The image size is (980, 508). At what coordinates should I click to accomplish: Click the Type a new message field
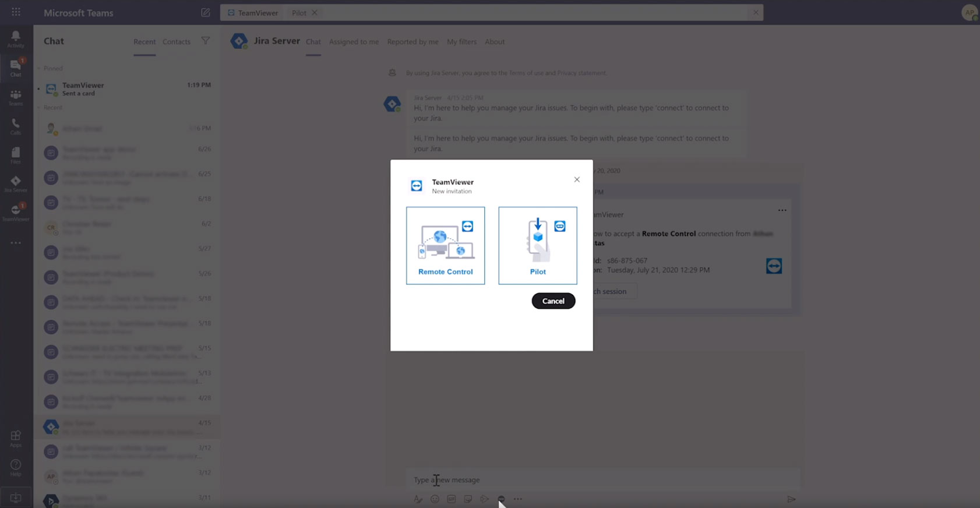tap(603, 479)
